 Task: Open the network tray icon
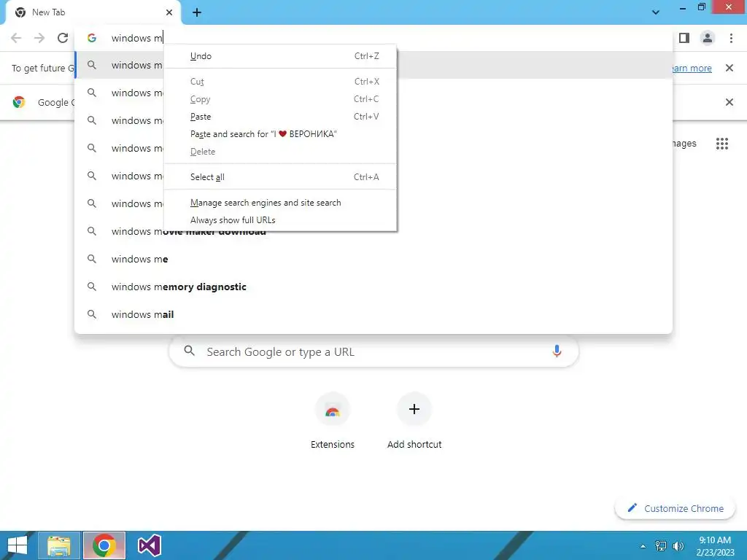pyautogui.click(x=660, y=545)
